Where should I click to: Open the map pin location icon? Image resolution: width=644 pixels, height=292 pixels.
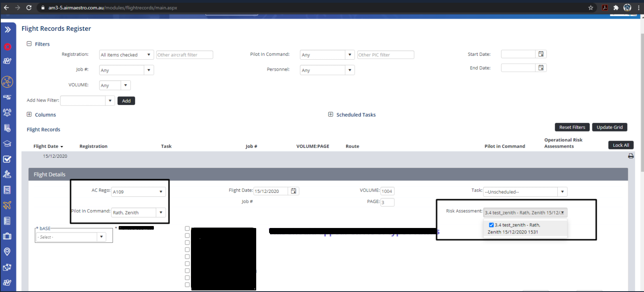[x=7, y=252]
